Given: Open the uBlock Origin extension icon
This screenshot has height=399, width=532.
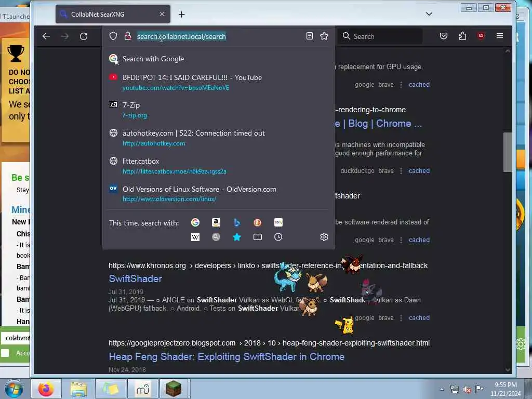Looking at the screenshot, I should point(481,36).
